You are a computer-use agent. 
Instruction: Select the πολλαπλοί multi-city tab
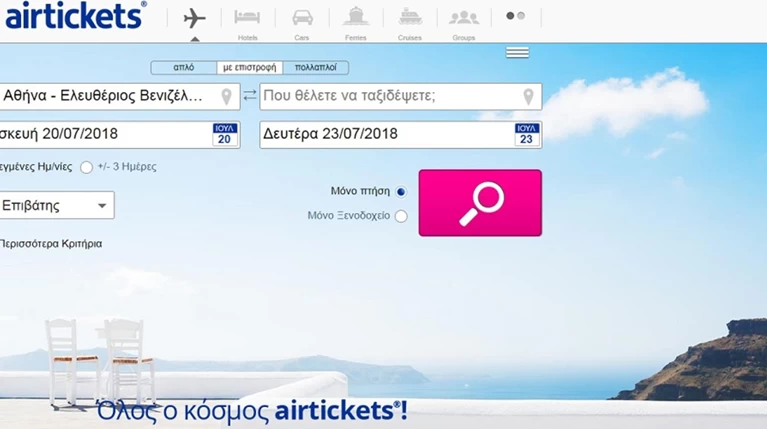pos(316,68)
